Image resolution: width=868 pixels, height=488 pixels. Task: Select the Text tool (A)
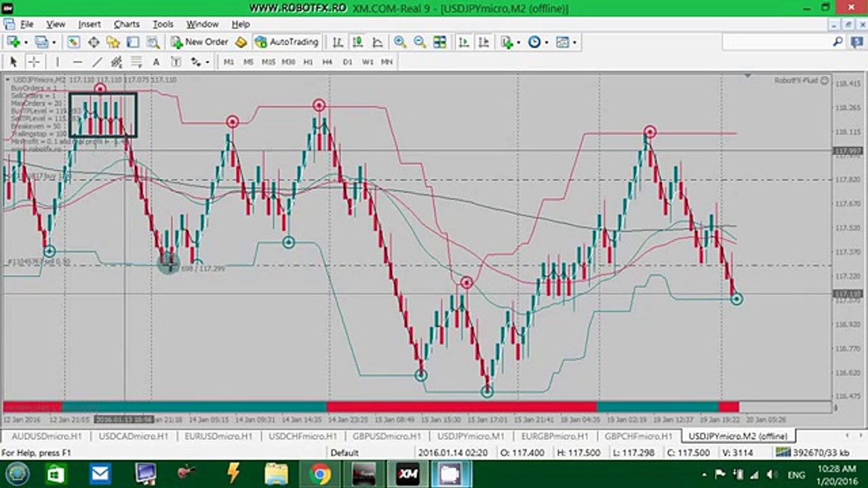tap(156, 62)
